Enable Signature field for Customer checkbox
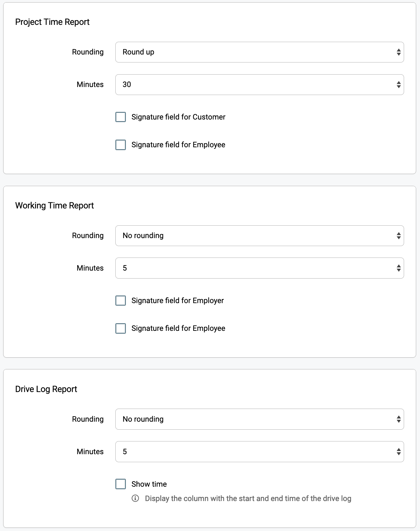This screenshot has height=531, width=420. pyautogui.click(x=120, y=117)
